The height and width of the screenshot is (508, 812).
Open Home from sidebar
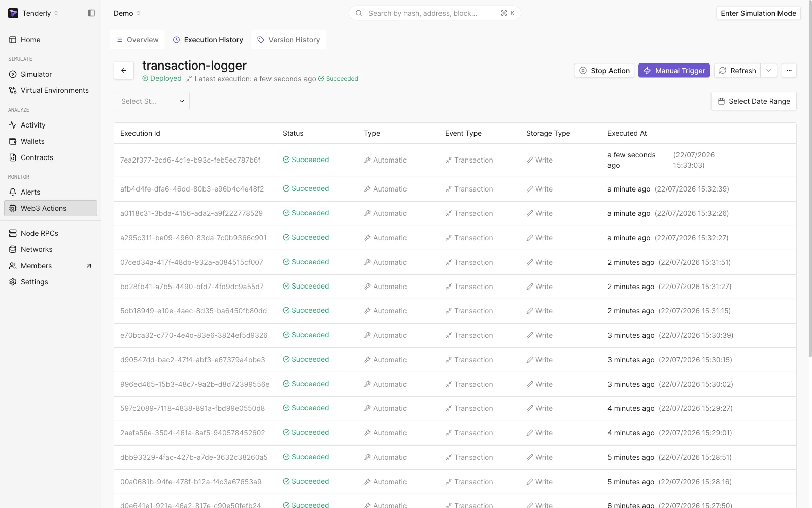pos(51,40)
